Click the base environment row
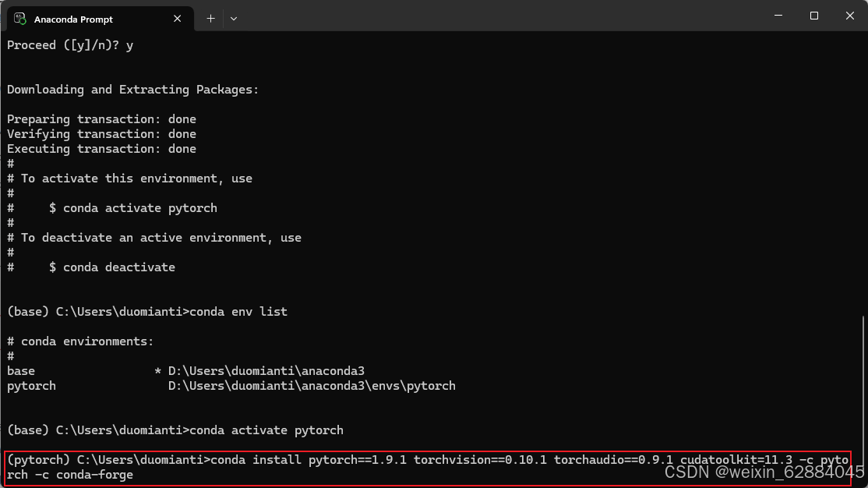 click(185, 371)
